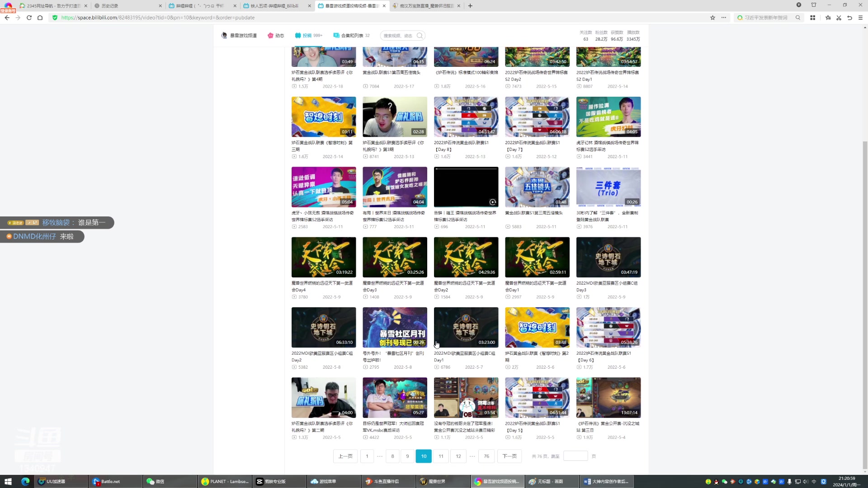Open the taskbar clock showing 21:20:59
Screen dimensions: 868x488
[x=846, y=481]
